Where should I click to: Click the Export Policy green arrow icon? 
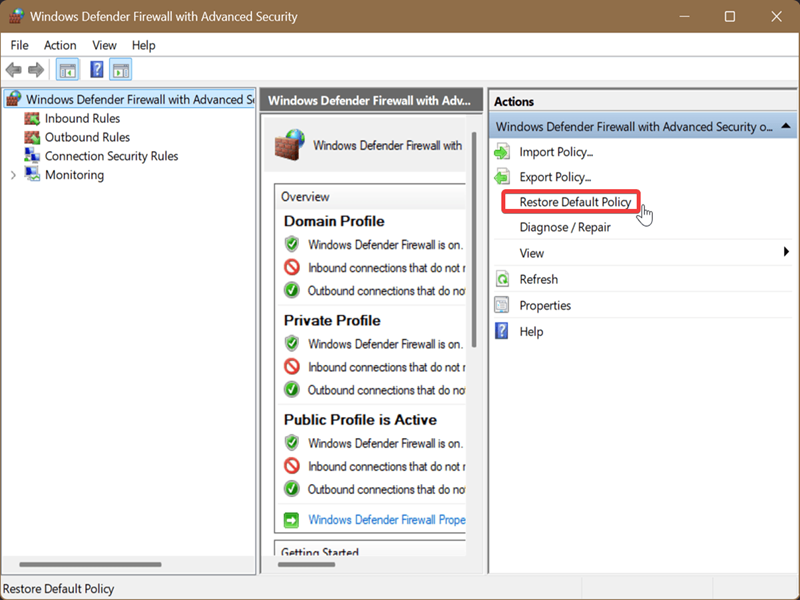click(x=502, y=177)
